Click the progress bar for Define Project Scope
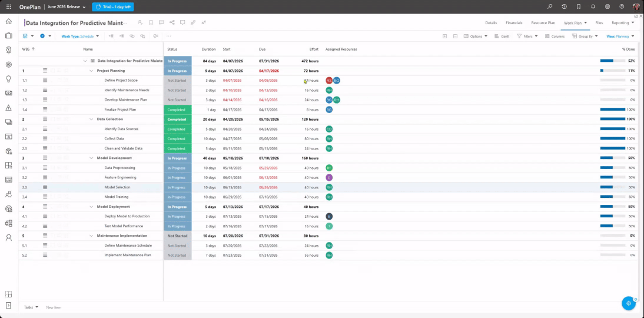Screen dimensions: 644x318 [612, 80]
